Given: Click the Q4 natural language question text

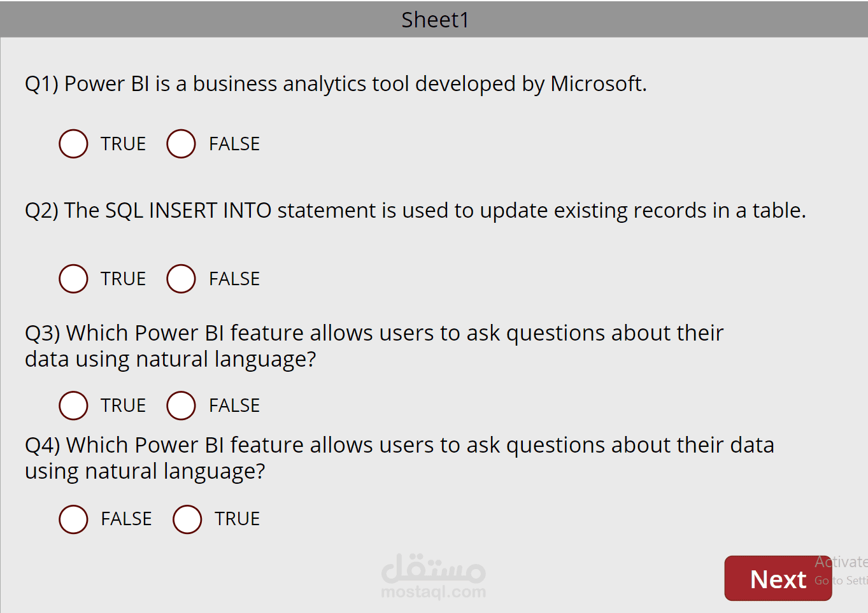Looking at the screenshot, I should (399, 458).
